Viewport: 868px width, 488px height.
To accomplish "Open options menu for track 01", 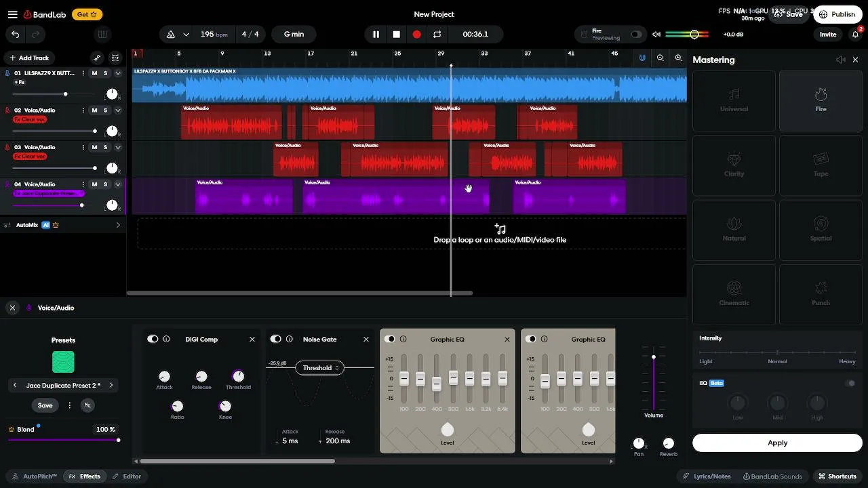I will [84, 73].
